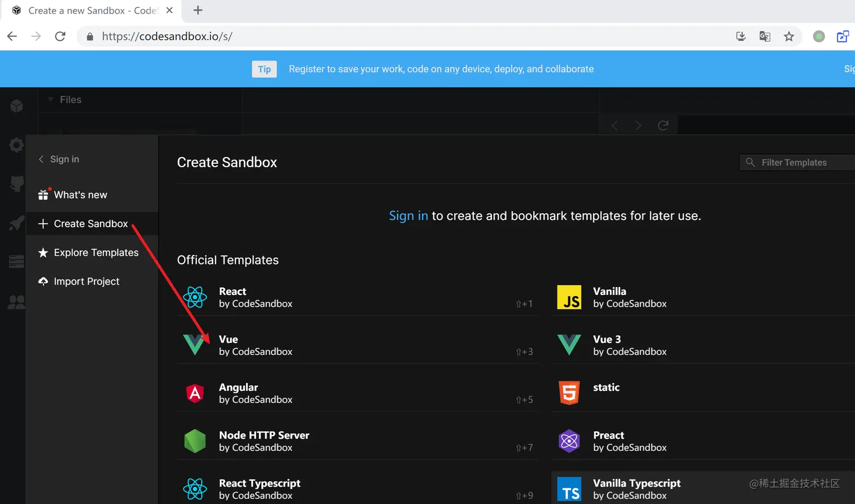Screen dimensions: 855x504
Task: Choose the Vanilla template title
Action: (x=610, y=292)
